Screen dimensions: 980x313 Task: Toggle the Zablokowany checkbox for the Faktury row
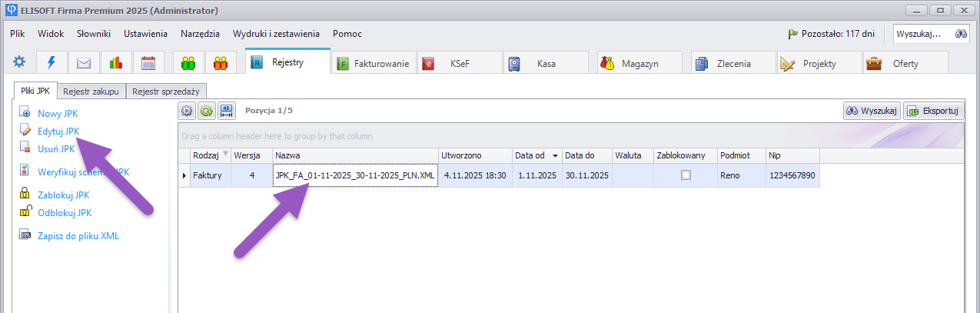pyautogui.click(x=686, y=175)
